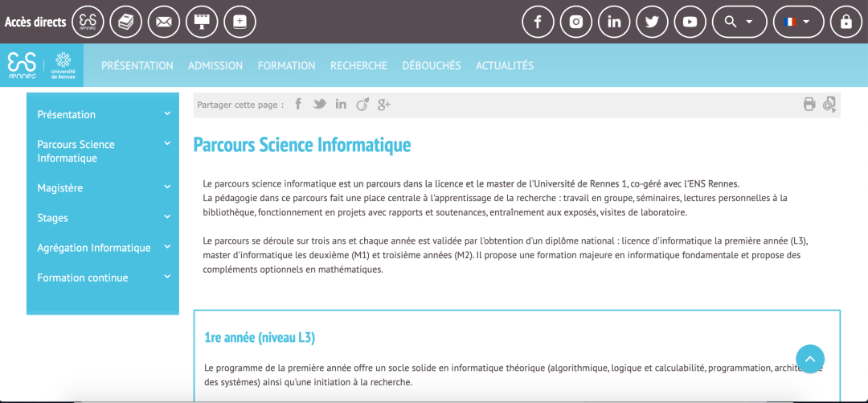Expand the Parcours Science Informatique sidebar chevron
Screen dimensions: 868x403
point(167,143)
